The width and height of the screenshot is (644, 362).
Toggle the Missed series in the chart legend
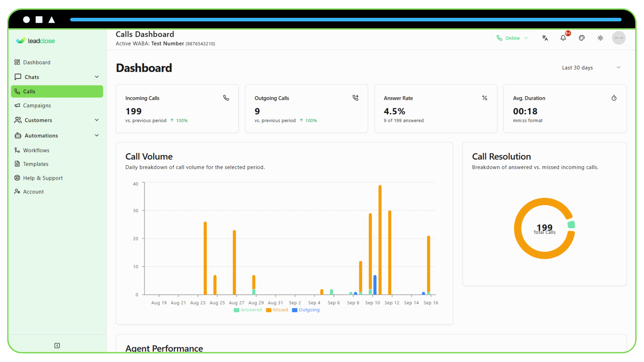277,310
